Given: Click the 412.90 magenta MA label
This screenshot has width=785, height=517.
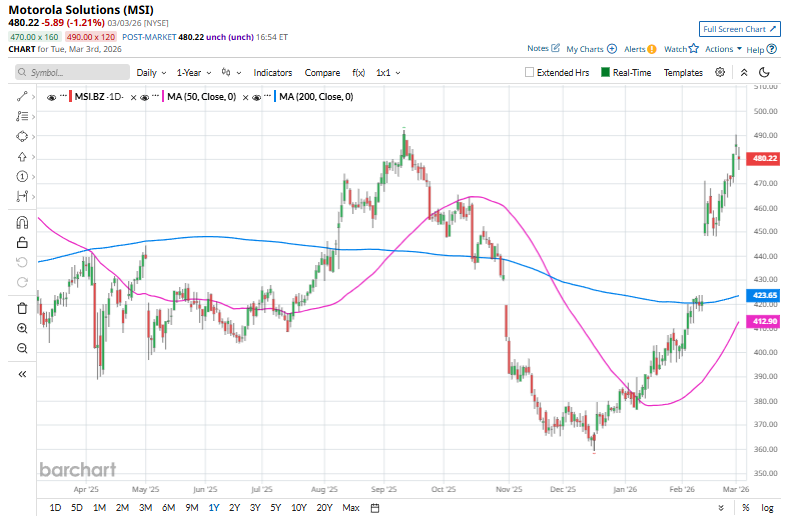Looking at the screenshot, I should (x=763, y=321).
